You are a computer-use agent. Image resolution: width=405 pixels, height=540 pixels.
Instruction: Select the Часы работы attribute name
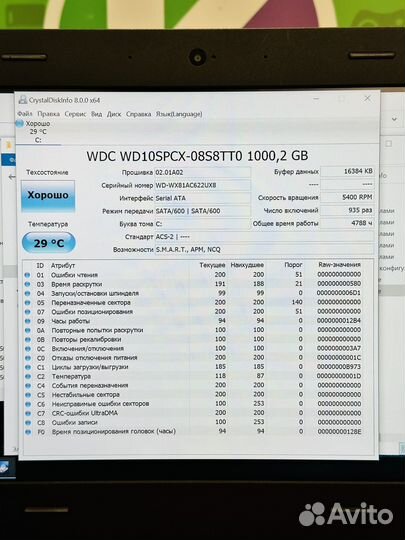[x=71, y=321]
